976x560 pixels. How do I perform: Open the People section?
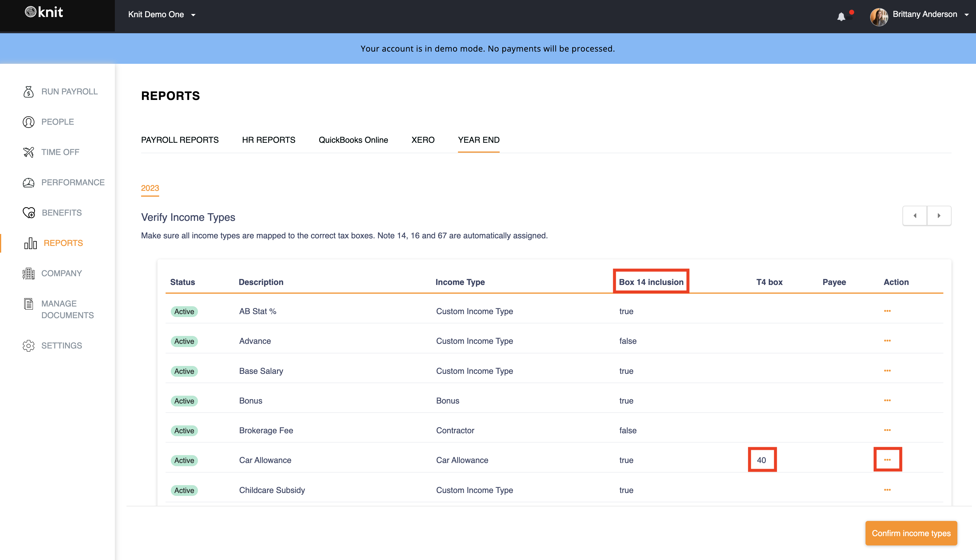point(58,122)
